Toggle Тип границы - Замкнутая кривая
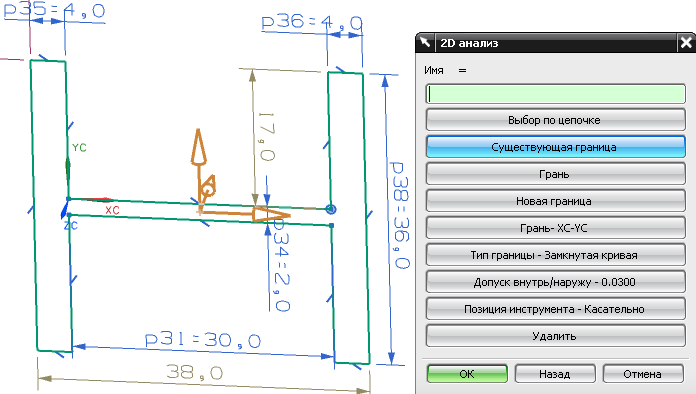 (555, 256)
